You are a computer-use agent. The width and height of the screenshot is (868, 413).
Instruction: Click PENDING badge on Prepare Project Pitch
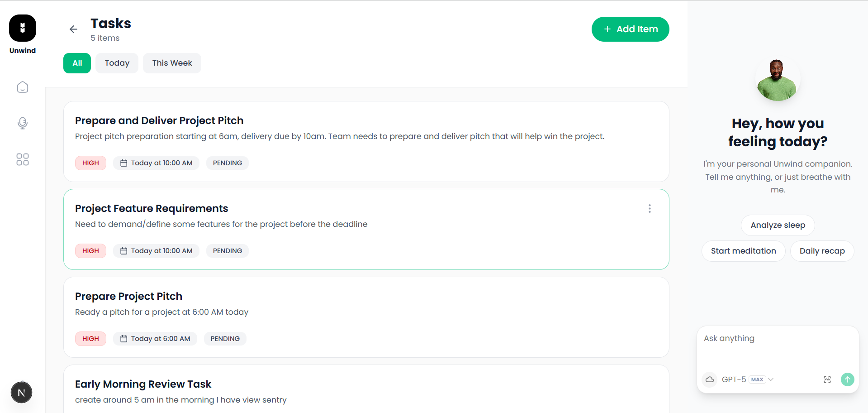tap(225, 339)
